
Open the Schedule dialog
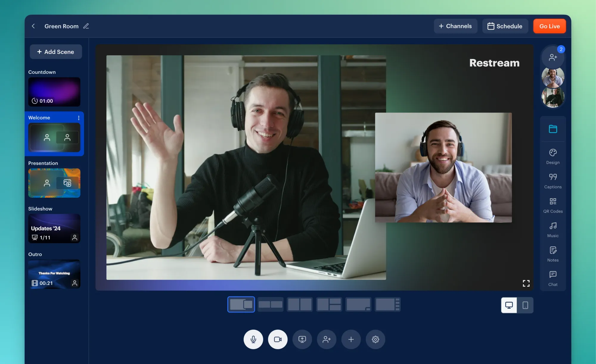click(505, 26)
